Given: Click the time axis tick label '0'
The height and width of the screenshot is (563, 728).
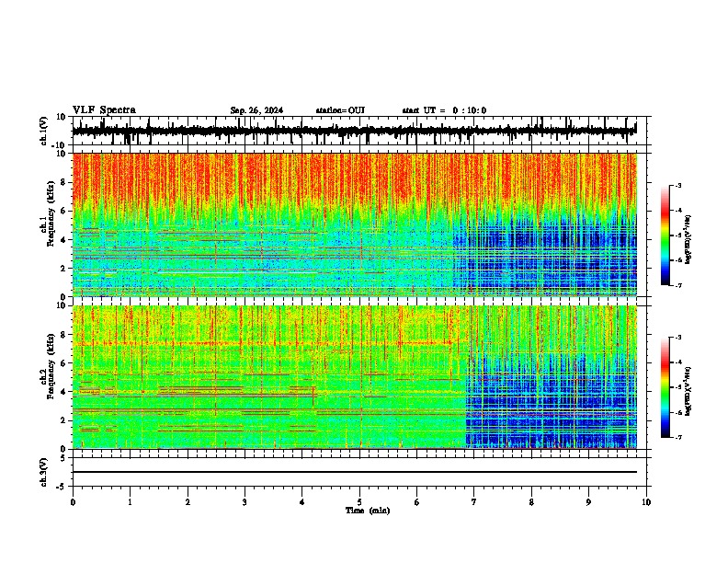Looking at the screenshot, I should [73, 502].
